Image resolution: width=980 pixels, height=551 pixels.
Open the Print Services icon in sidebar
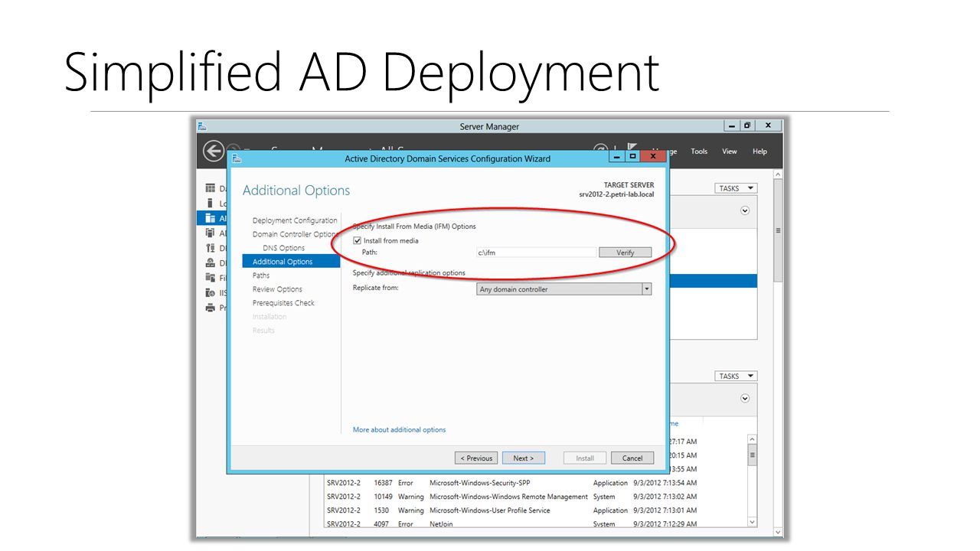click(x=211, y=308)
